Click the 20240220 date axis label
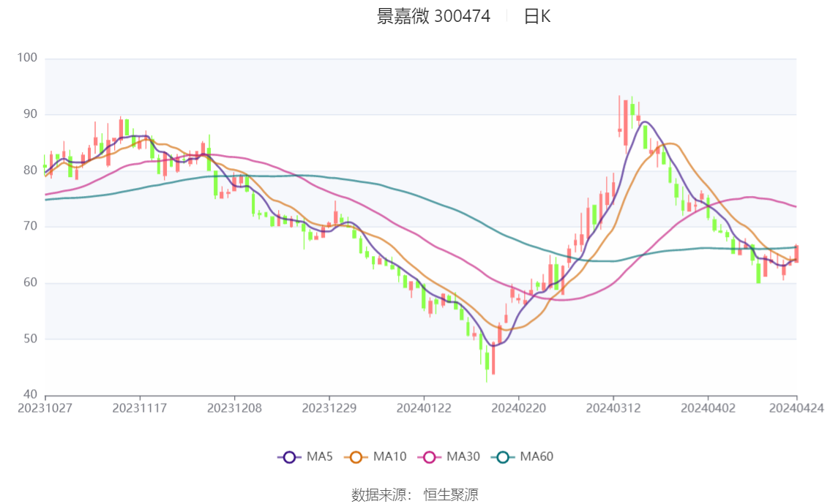Image resolution: width=830 pixels, height=504 pixels. tap(519, 408)
